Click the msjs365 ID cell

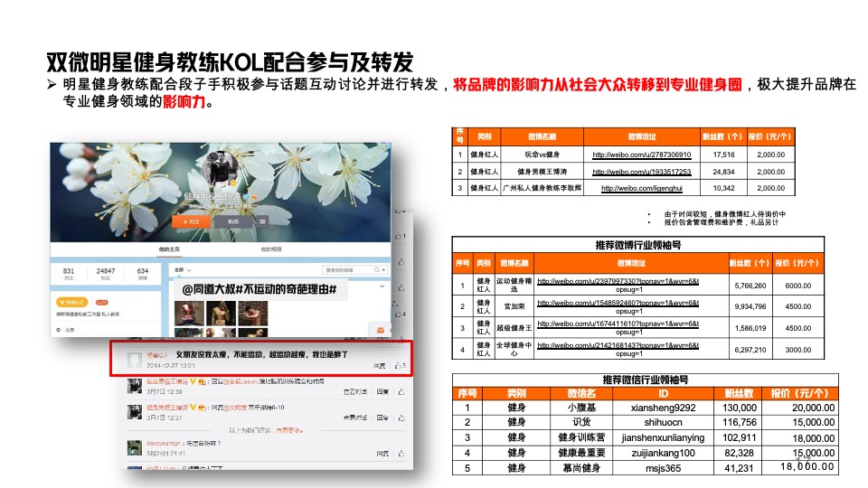click(x=663, y=468)
